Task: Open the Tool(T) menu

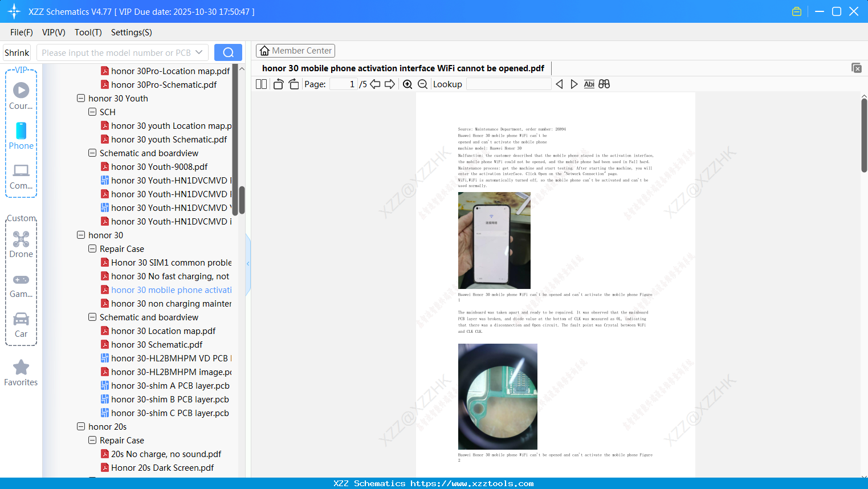Action: click(88, 32)
